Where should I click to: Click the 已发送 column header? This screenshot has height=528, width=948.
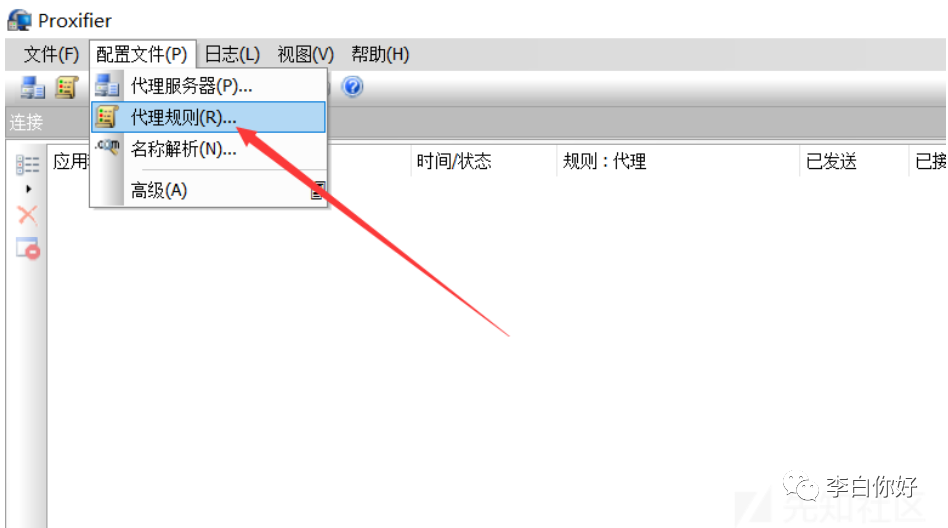coord(831,161)
